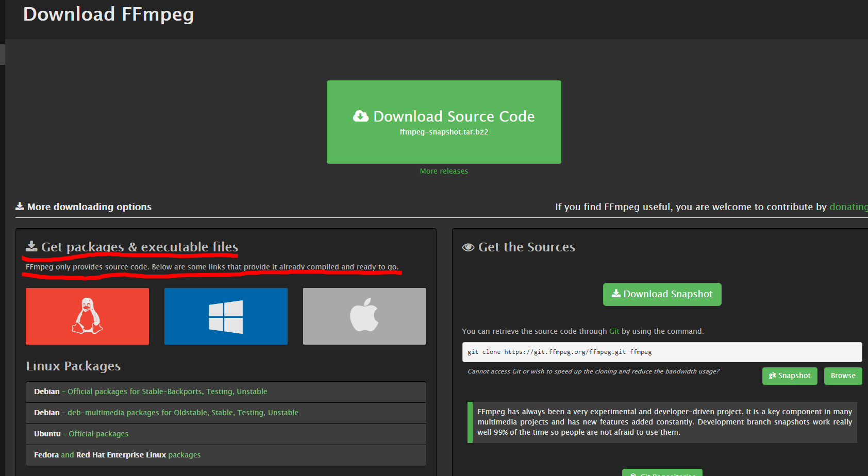Click the git Snapshot button
The width and height of the screenshot is (868, 476).
pyautogui.click(x=790, y=376)
